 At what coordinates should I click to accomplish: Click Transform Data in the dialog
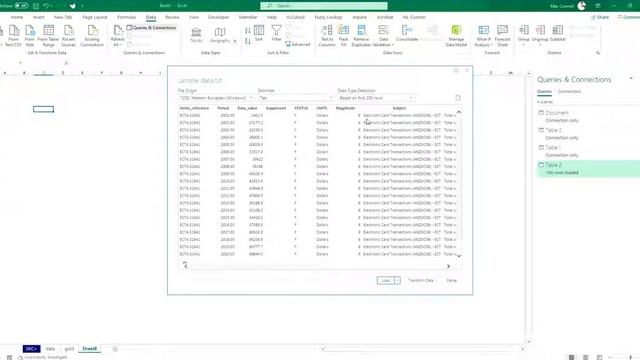coord(421,280)
